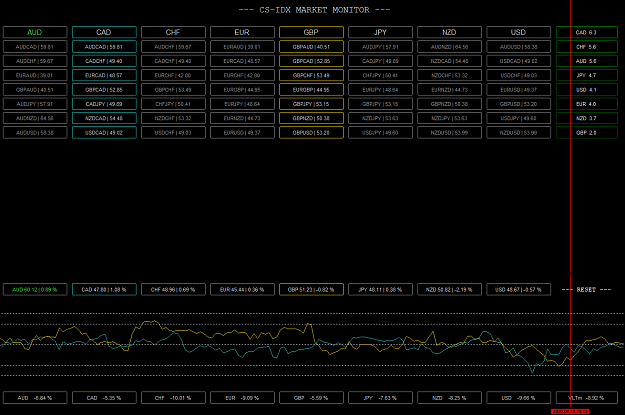Select the JPY currency column header
The image size is (625, 415).
pos(380,32)
